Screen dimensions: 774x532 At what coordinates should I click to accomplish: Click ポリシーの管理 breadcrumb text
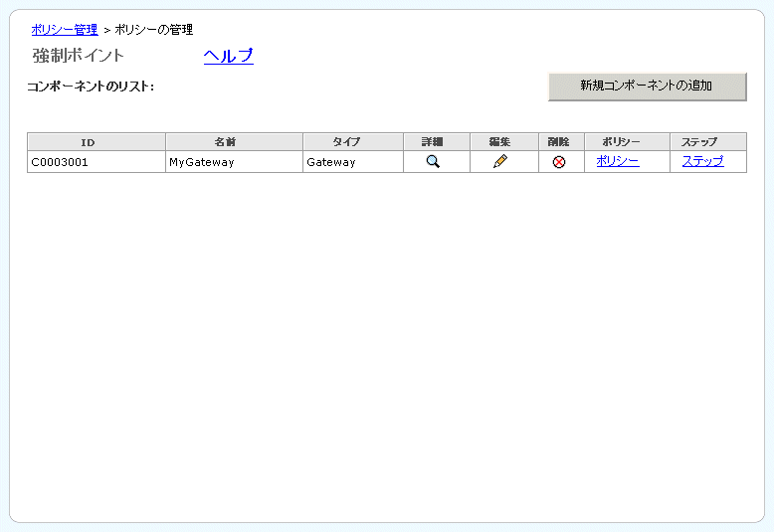(x=153, y=30)
